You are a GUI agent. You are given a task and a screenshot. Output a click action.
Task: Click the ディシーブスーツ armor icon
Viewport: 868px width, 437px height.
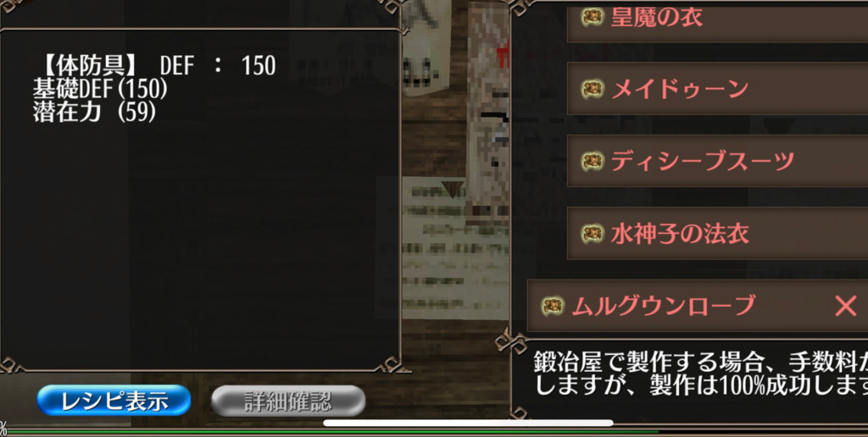pyautogui.click(x=593, y=161)
